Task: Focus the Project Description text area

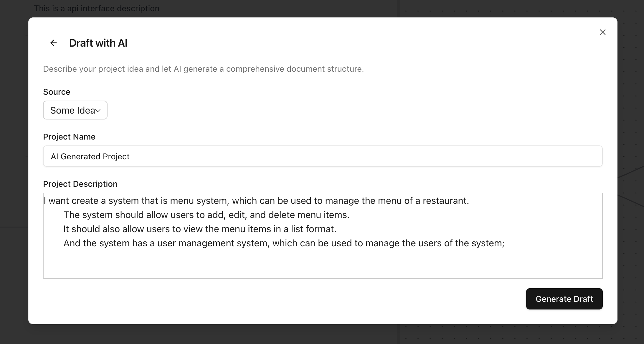Action: 323,236
